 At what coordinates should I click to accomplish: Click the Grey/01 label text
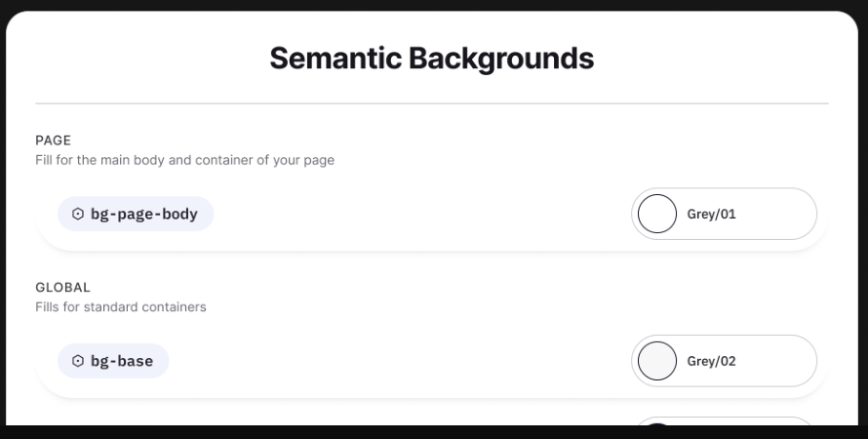click(x=711, y=215)
